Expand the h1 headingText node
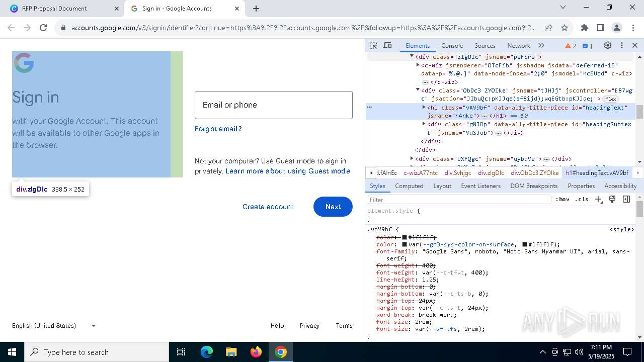This screenshot has width=644, height=362. point(424,107)
